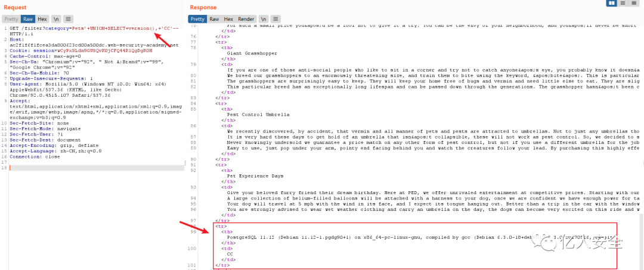Toggle non-printable \n display in Response pane
The image size is (644, 270).
(x=264, y=19)
